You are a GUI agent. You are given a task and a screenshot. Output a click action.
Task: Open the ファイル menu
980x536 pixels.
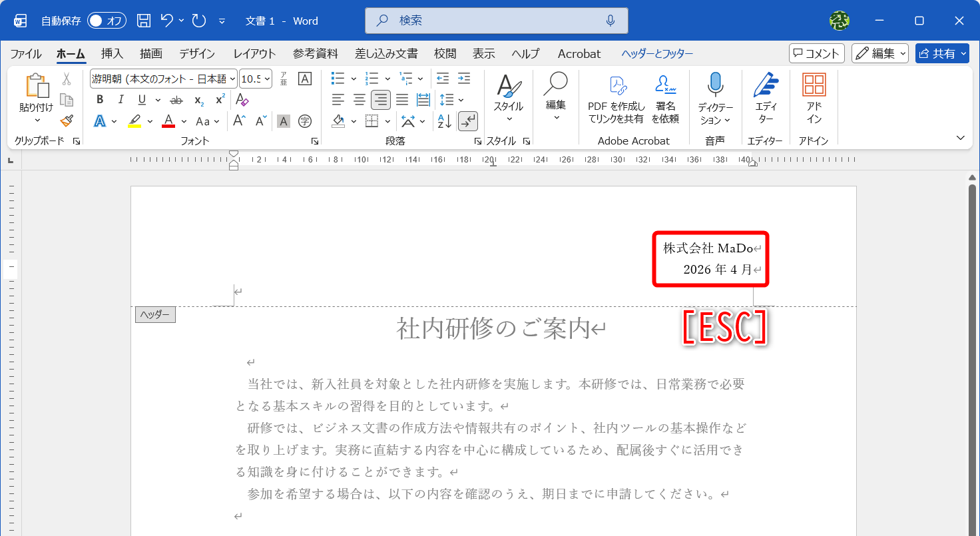pos(25,53)
